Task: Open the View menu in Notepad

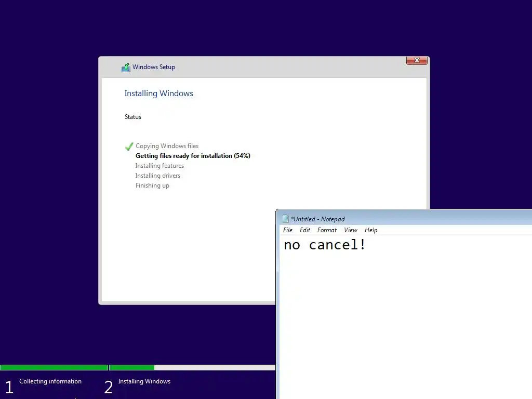Action: [351, 230]
